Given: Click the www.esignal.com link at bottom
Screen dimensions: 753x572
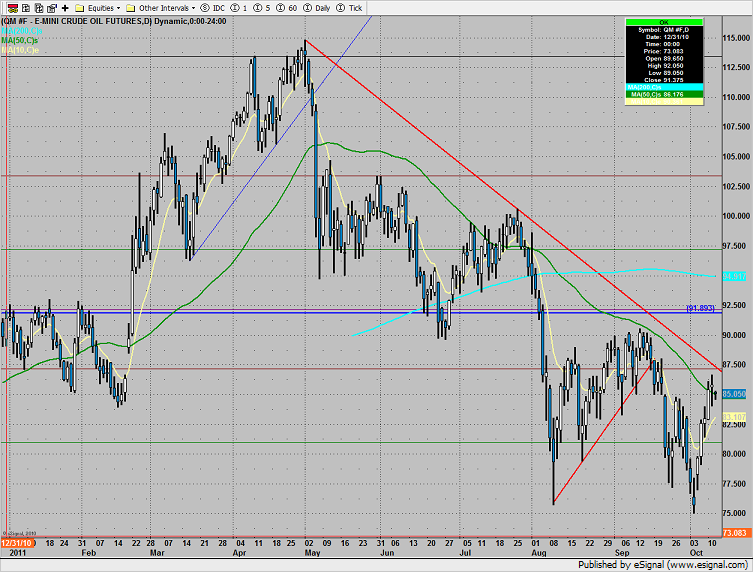Looking at the screenshot, I should 706,565.
